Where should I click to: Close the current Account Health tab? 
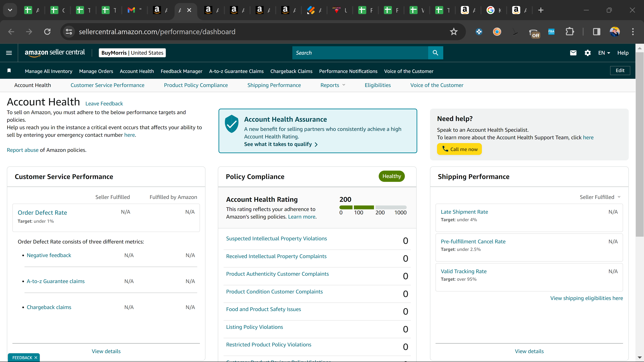point(189,10)
